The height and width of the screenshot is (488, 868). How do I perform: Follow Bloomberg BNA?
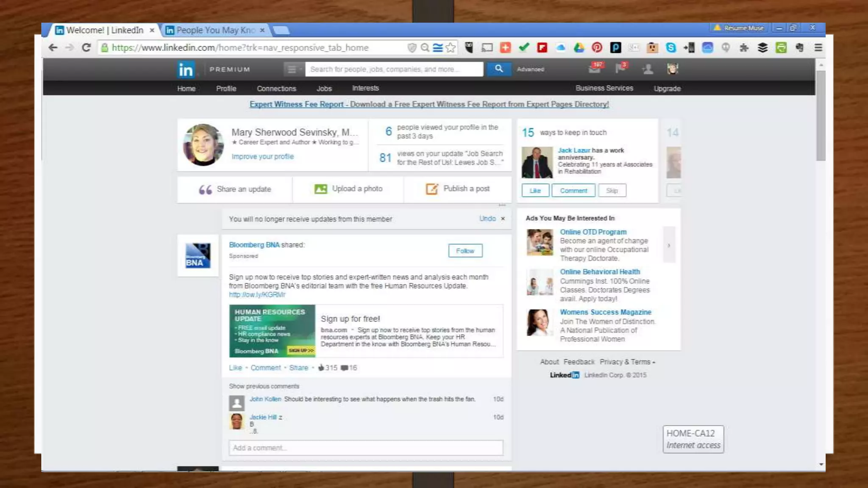(465, 251)
